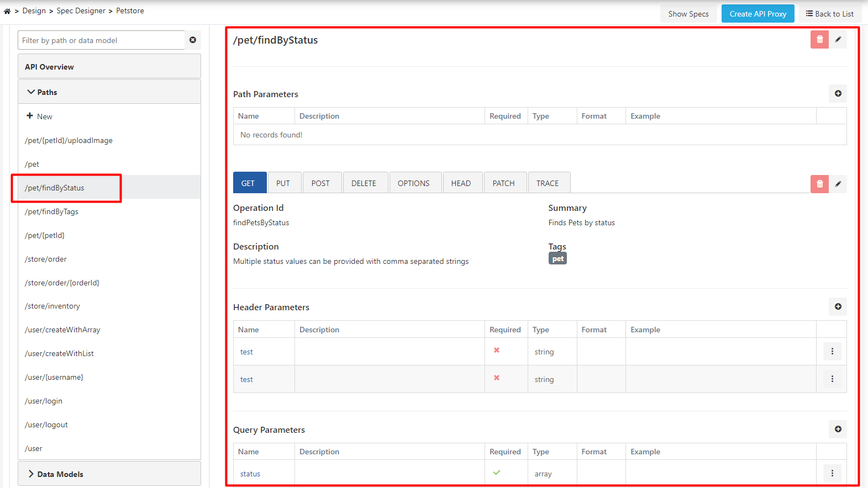868x488 pixels.
Task: Edit the GET operation using pencil icon
Action: [x=838, y=184]
